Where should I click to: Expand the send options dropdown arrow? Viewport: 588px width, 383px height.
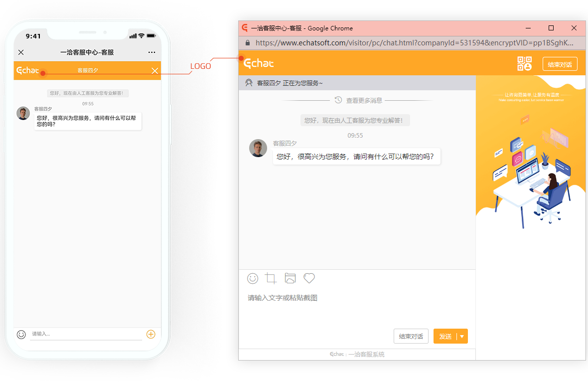click(462, 337)
